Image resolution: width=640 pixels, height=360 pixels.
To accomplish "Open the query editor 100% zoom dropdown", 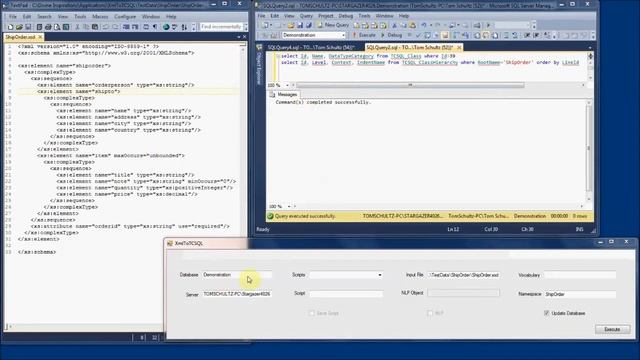I will (287, 85).
